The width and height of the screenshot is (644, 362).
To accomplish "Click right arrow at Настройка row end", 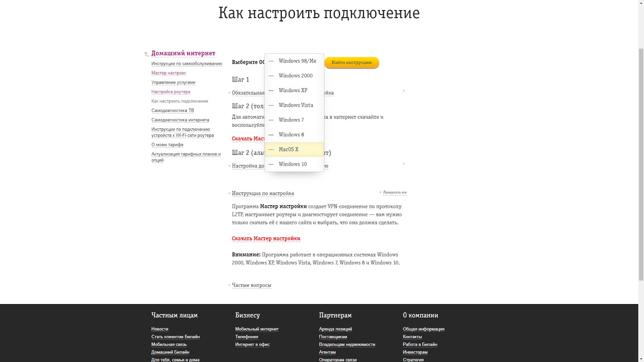I will click(404, 164).
